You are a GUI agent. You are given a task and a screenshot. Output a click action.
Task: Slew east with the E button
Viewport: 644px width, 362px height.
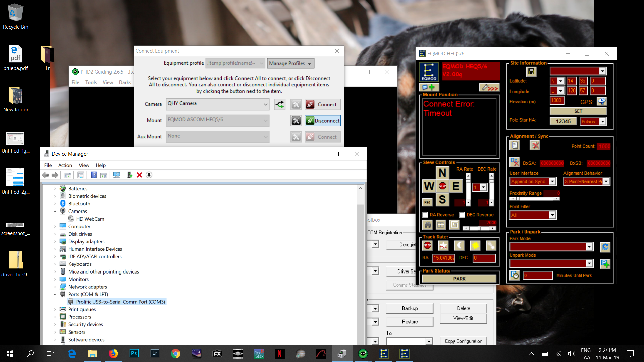(456, 186)
